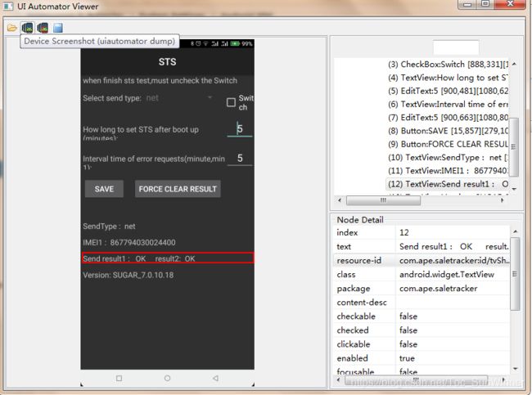
Task: Open a saved dump with the folder icon
Action: pyautogui.click(x=12, y=28)
